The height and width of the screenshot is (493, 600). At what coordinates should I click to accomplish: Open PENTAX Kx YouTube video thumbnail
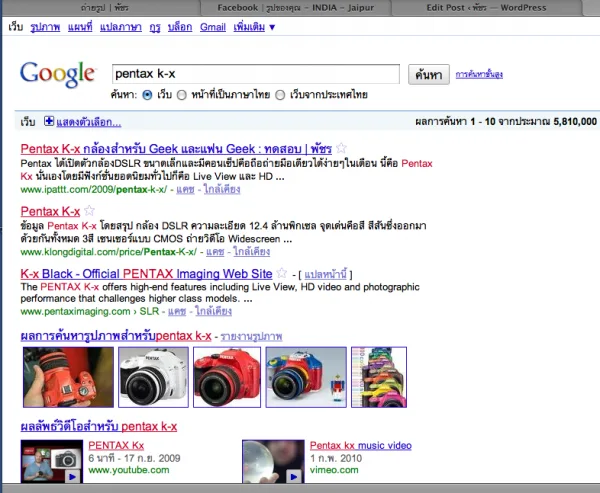(x=52, y=461)
